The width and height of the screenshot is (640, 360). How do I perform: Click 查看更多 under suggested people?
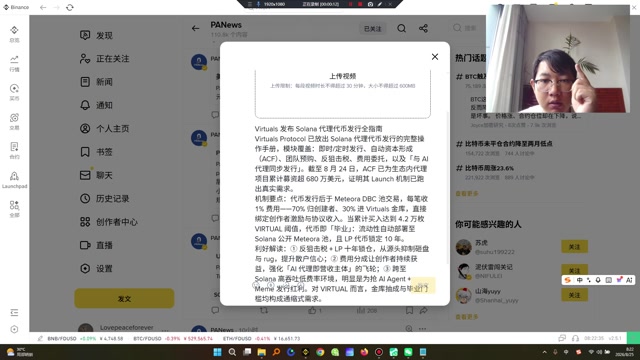coord(467,316)
